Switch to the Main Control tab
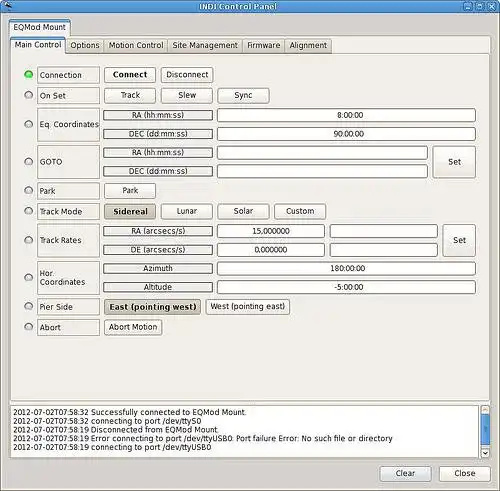The width and height of the screenshot is (500, 491). [38, 45]
